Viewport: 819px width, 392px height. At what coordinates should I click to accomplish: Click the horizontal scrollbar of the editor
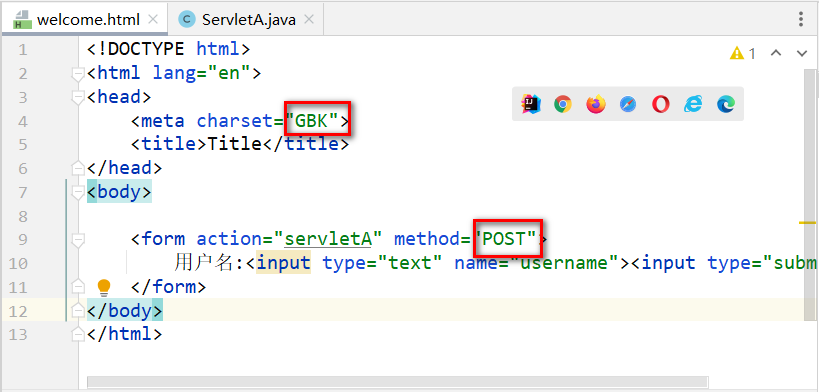397,382
